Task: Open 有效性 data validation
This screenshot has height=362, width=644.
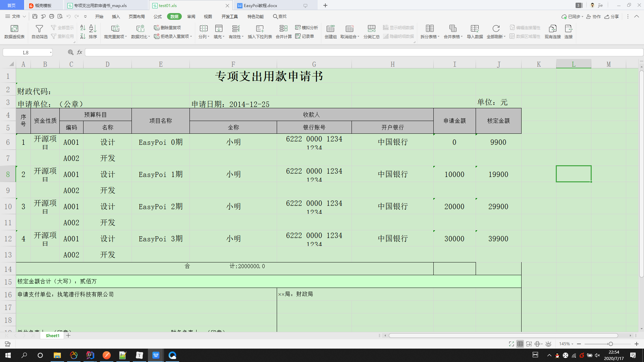Action: click(x=235, y=32)
